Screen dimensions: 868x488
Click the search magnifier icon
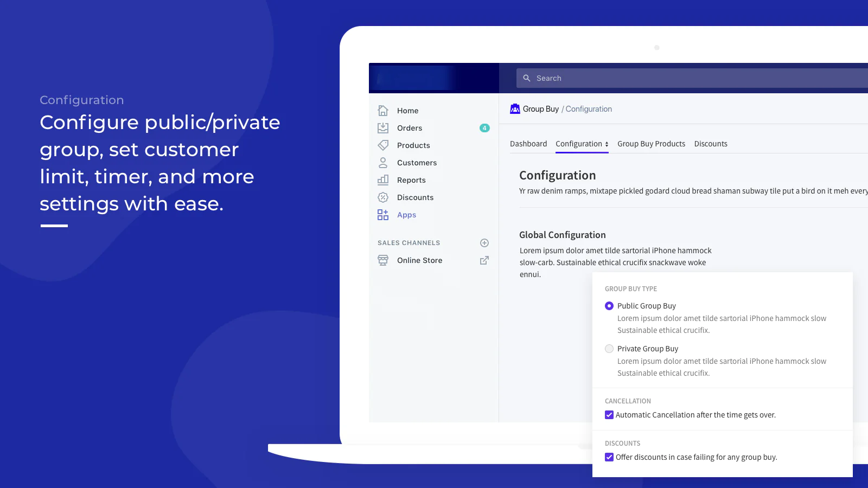(527, 78)
